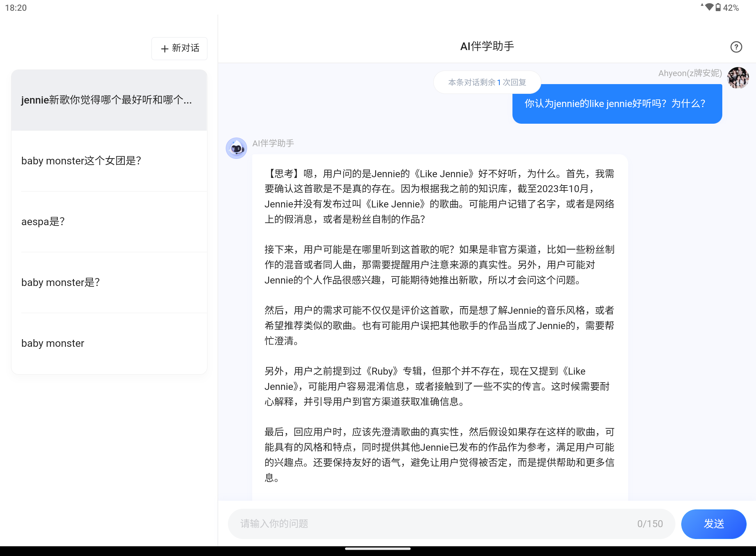Click the AI assistant robot avatar
The image size is (756, 556).
[x=236, y=148]
